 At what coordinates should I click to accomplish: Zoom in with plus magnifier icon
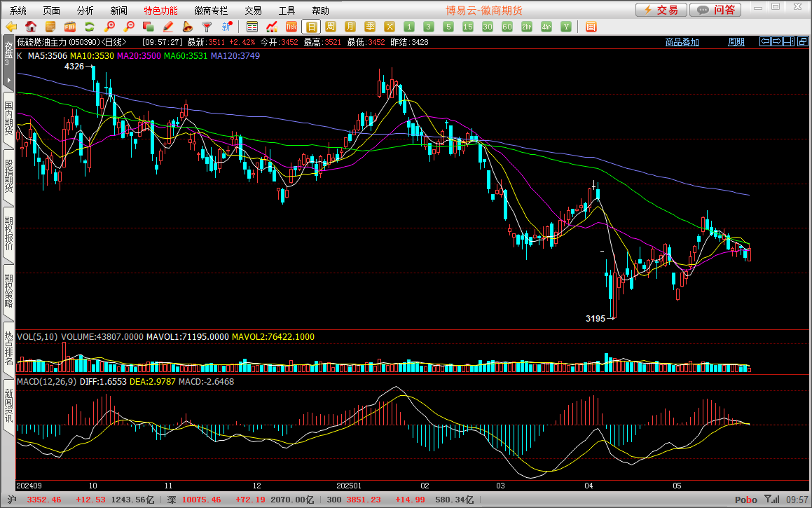point(109,27)
